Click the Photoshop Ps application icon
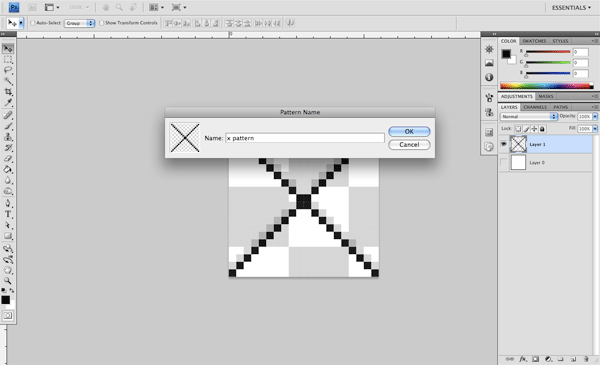 [14, 7]
